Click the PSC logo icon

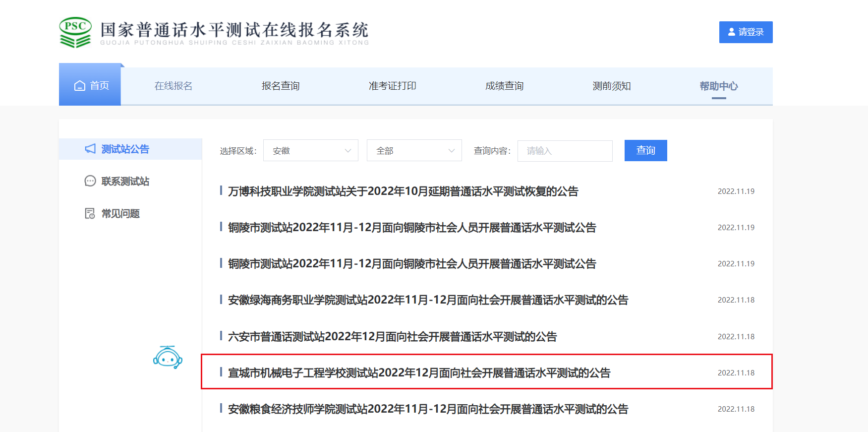click(75, 33)
